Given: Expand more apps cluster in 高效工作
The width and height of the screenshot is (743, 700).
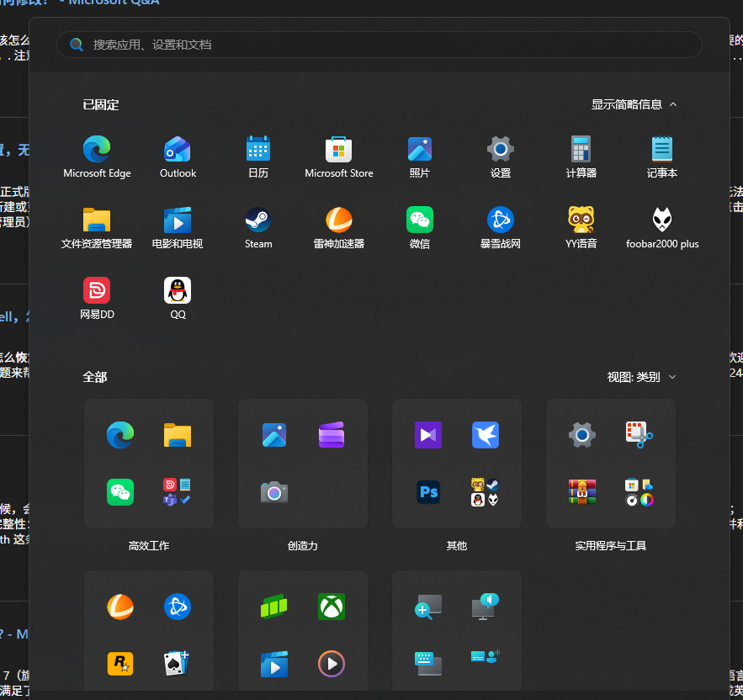Looking at the screenshot, I should 178,492.
